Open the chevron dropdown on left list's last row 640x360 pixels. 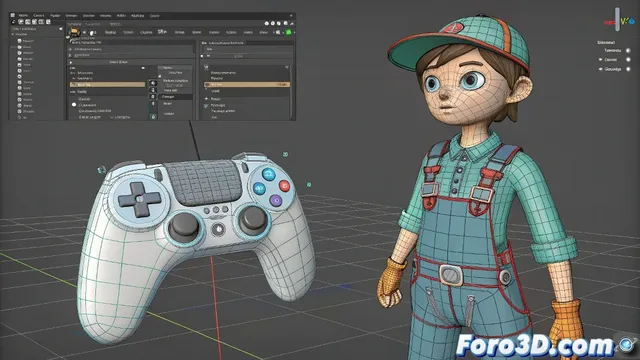(x=113, y=117)
